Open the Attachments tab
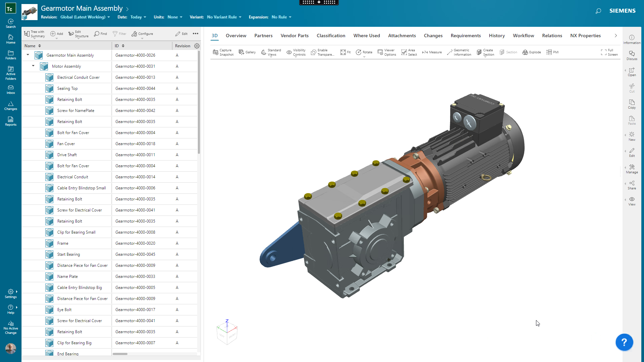The height and width of the screenshot is (362, 644). click(x=401, y=36)
